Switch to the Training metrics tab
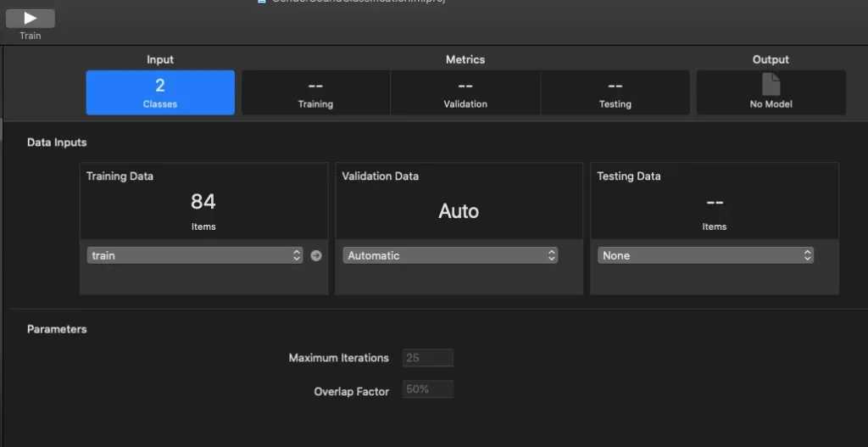Image resolution: width=868 pixels, height=447 pixels. (315, 92)
